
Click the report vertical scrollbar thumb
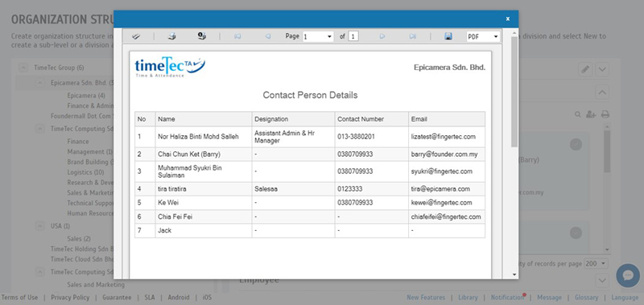point(514,91)
